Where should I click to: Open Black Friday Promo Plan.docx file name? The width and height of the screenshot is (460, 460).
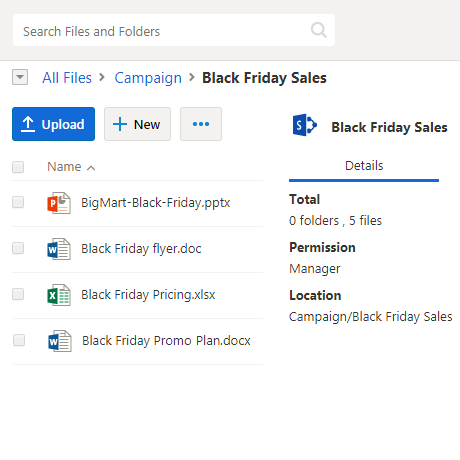tap(166, 341)
